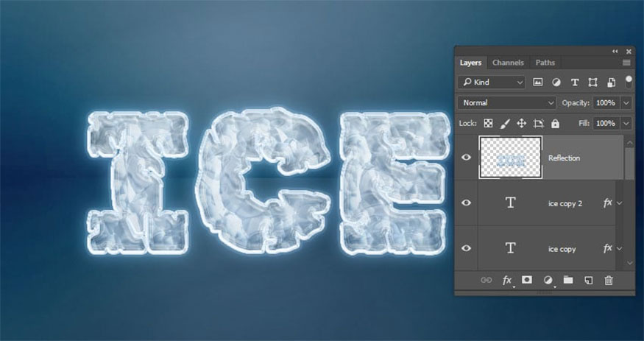Open the Kind filter dropdown
644x341 pixels.
pos(492,82)
